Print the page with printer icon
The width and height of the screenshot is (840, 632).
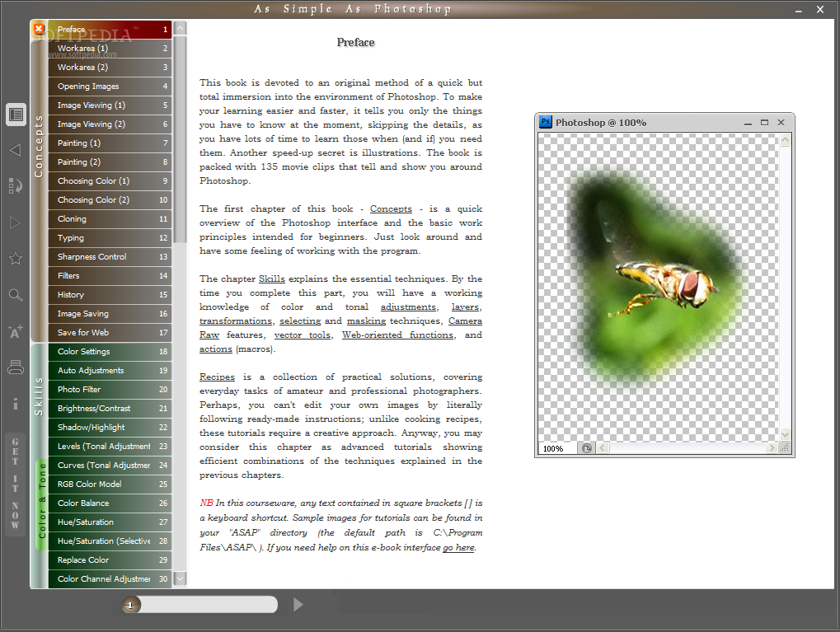pos(16,367)
